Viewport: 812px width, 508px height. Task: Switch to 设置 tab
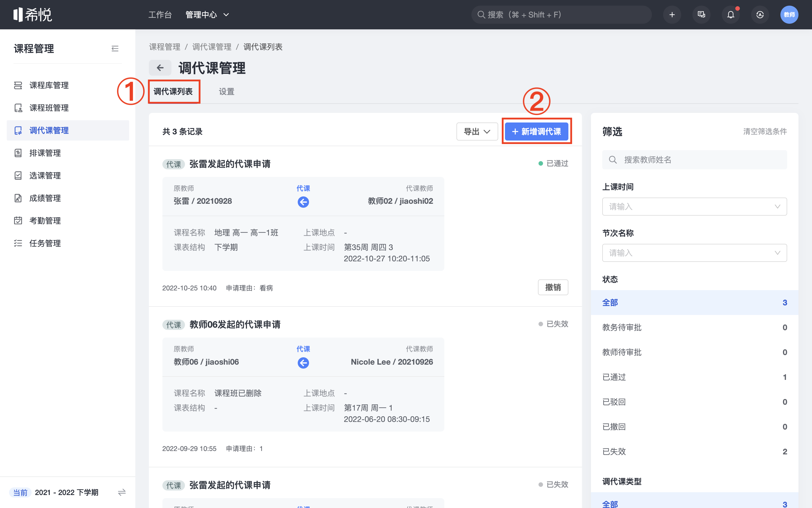[226, 91]
